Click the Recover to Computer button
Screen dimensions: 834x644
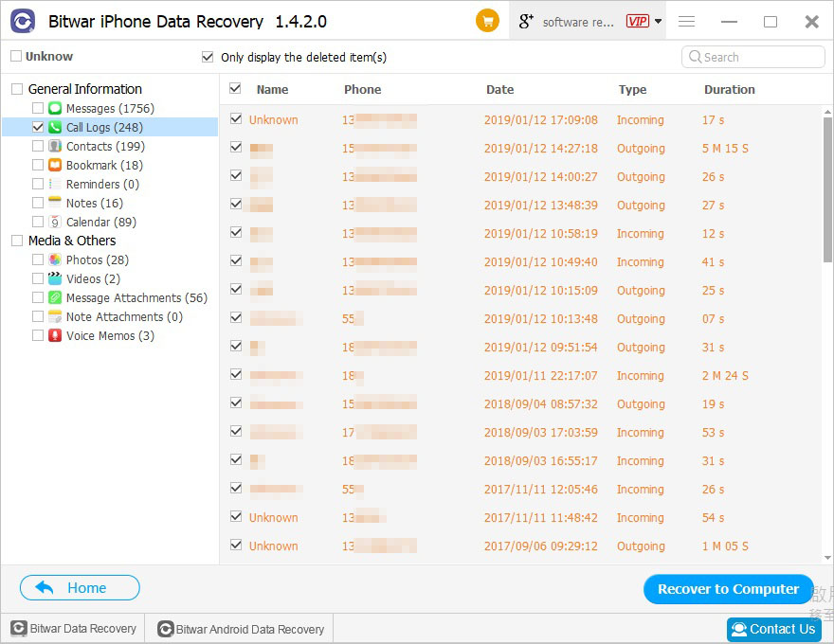click(x=728, y=589)
